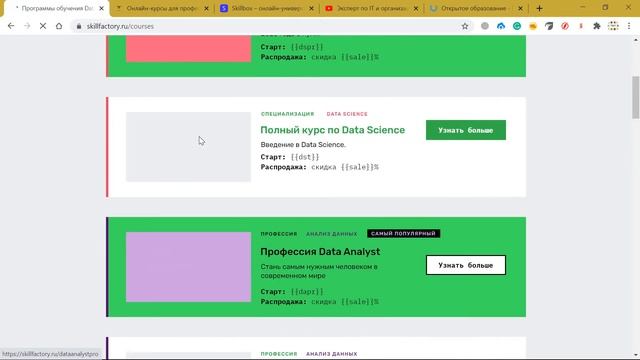This screenshot has height=360, width=640.
Task: Click 'Старт: {{dspr}}' in the top green card
Action: click(292, 47)
